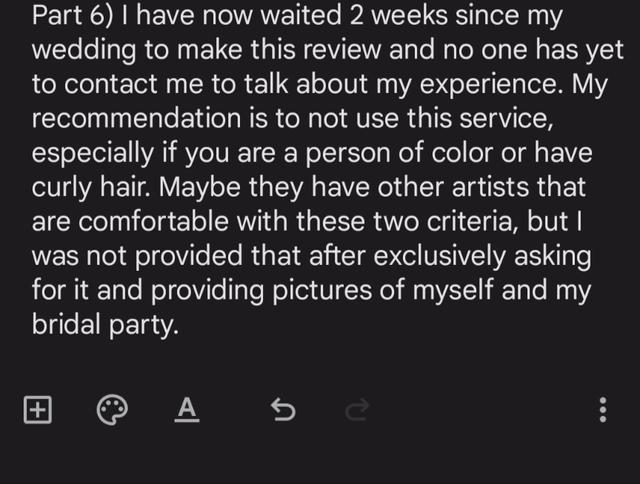Tap on the words "curly hair"
This screenshot has width=640, height=484.
88,189
